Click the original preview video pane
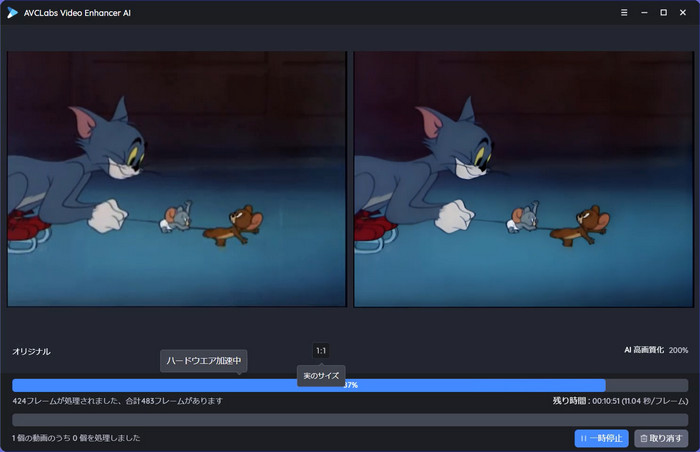The width and height of the screenshot is (700, 452). point(177,179)
